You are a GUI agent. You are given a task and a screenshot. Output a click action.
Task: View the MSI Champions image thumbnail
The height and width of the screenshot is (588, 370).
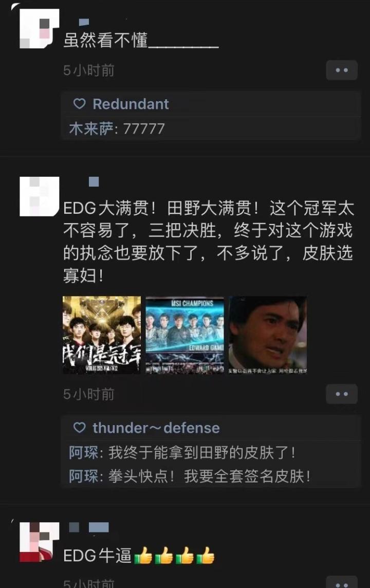pyautogui.click(x=185, y=335)
